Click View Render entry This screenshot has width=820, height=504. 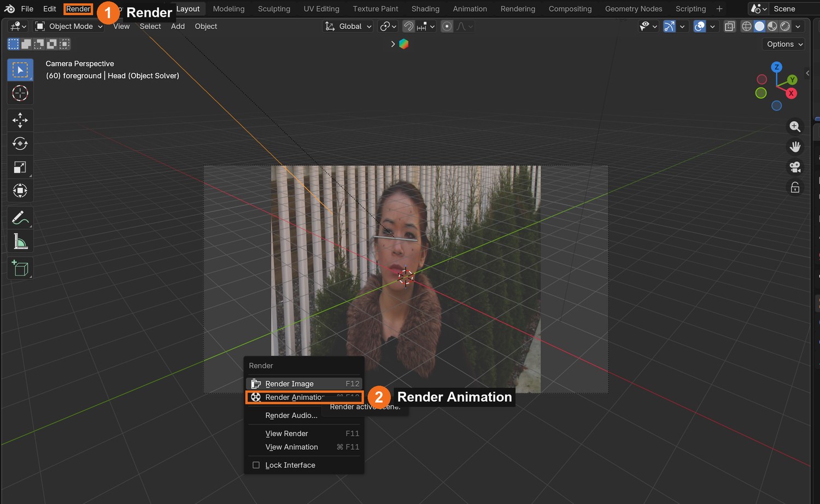click(304, 433)
